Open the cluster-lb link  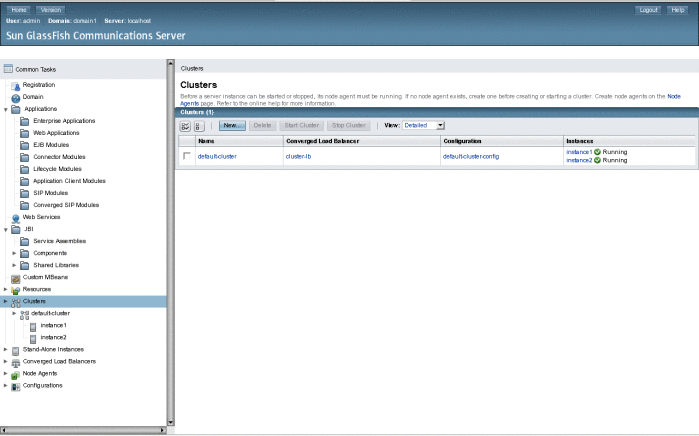pyautogui.click(x=298, y=156)
